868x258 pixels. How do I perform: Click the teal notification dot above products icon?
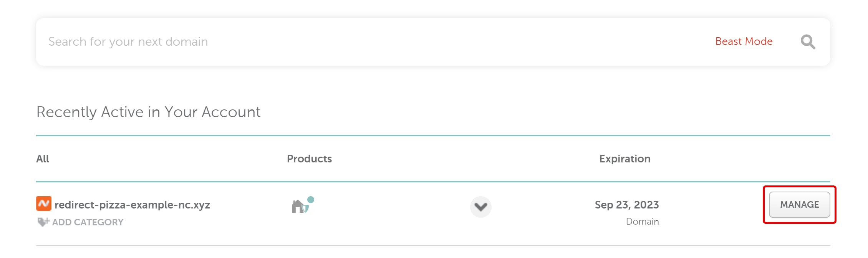(311, 200)
